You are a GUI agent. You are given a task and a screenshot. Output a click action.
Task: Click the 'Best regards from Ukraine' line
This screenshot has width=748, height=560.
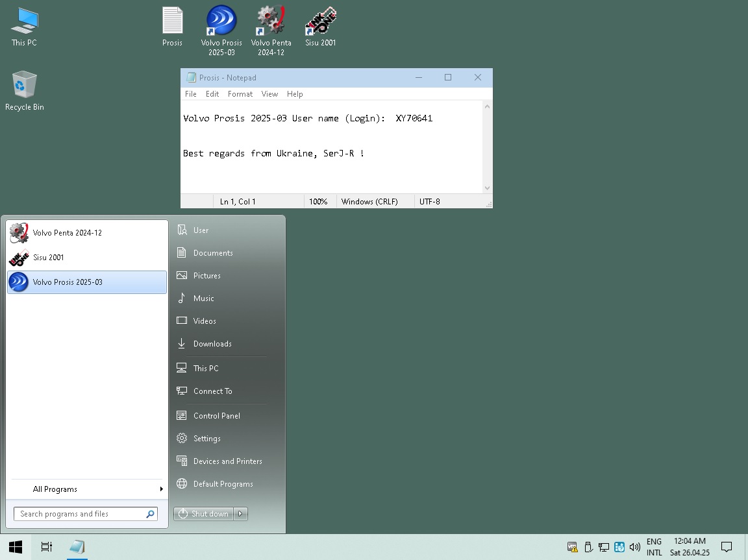pyautogui.click(x=274, y=153)
